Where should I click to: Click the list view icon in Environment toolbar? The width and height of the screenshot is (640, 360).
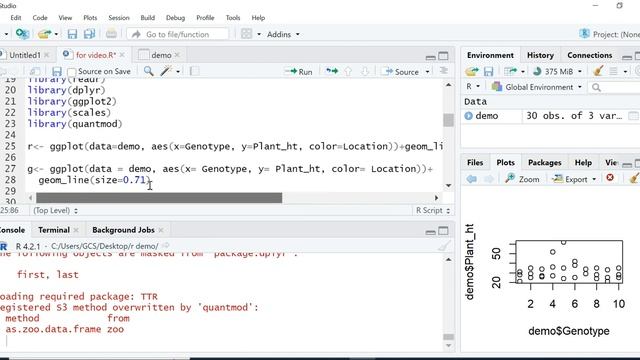[613, 71]
